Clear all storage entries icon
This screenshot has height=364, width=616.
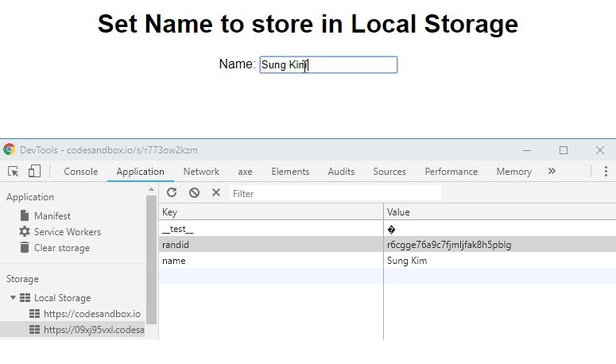[194, 192]
